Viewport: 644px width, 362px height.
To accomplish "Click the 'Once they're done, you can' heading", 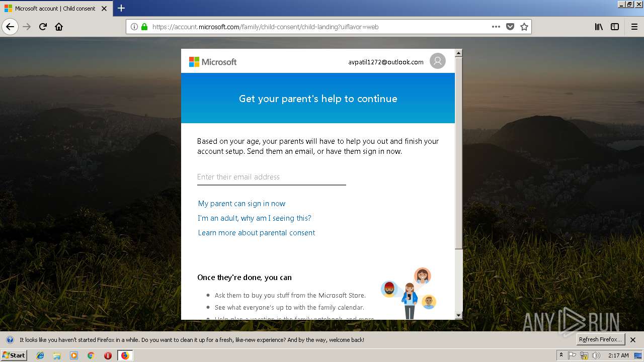I will 245,277.
